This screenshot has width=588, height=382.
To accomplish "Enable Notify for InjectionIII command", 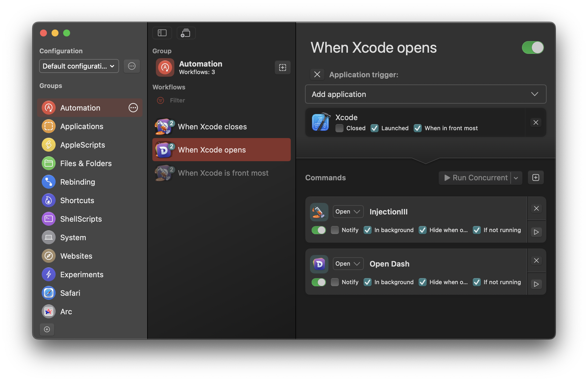I will coord(335,230).
